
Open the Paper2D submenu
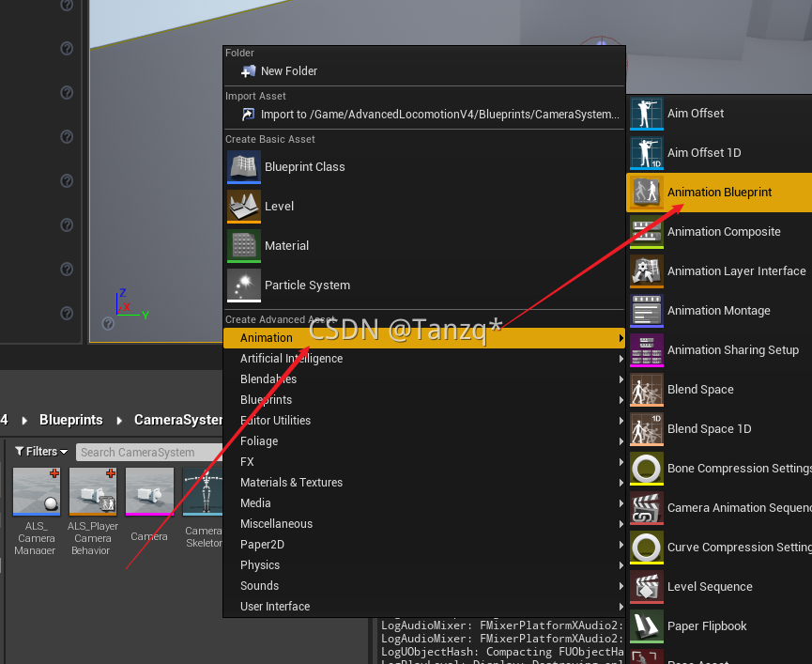click(x=424, y=545)
